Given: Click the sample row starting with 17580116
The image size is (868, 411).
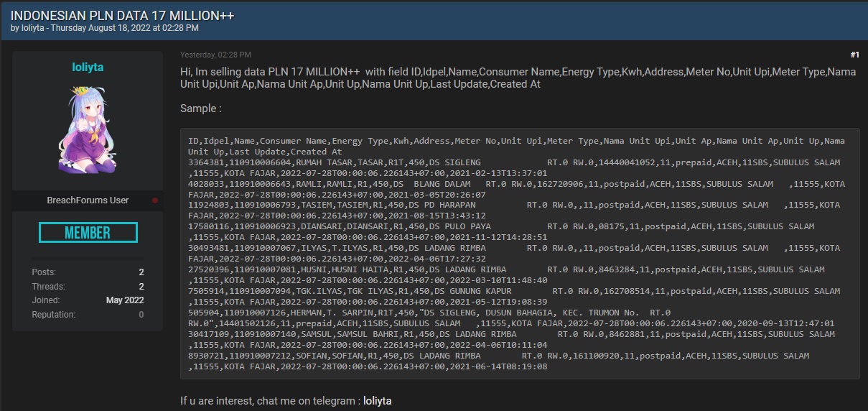Looking at the screenshot, I should [x=501, y=231].
